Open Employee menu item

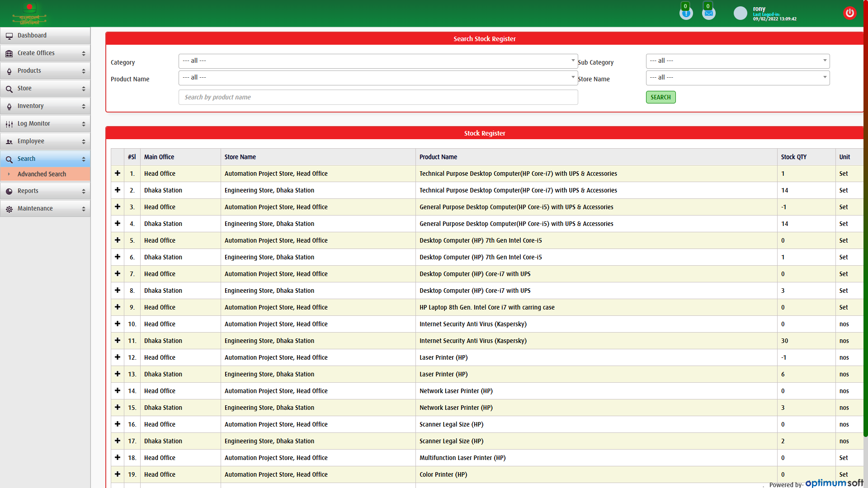click(45, 141)
